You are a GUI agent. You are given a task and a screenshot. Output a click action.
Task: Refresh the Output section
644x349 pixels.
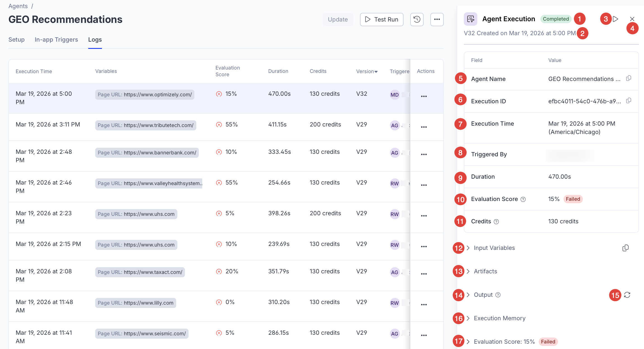(627, 295)
